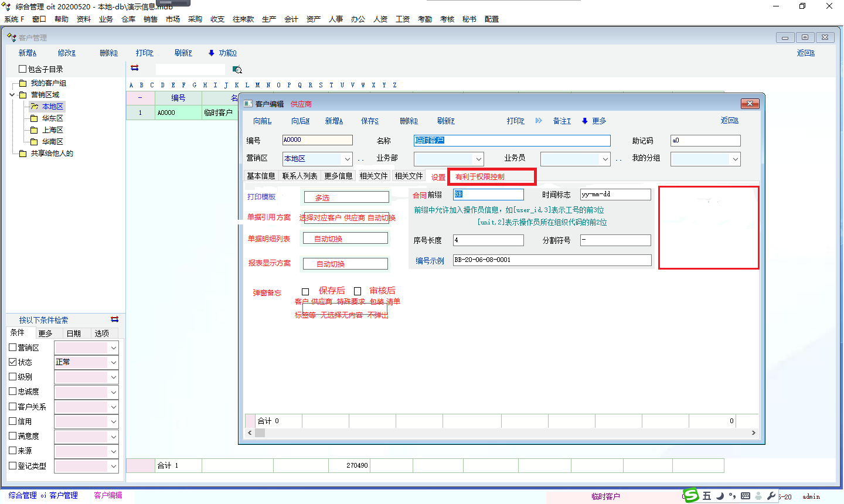Viewport: 844px width, 504px height.
Task: Enable the 包含子目录 checkbox
Action: [23, 69]
